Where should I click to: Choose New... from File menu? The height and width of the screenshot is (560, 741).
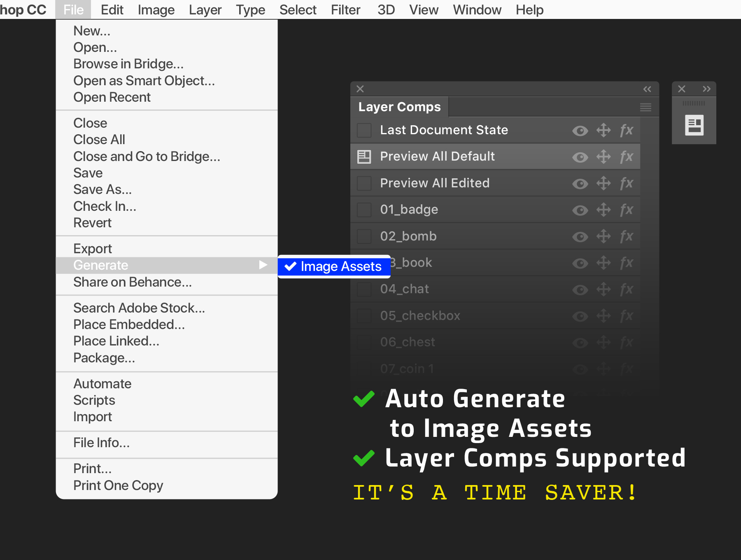click(x=167, y=31)
